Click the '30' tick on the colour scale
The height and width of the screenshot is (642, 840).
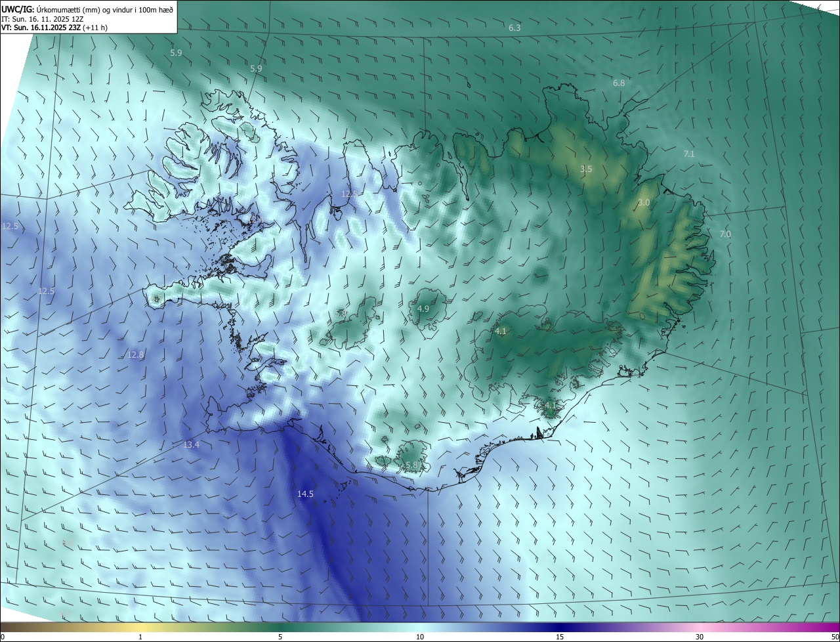700,637
